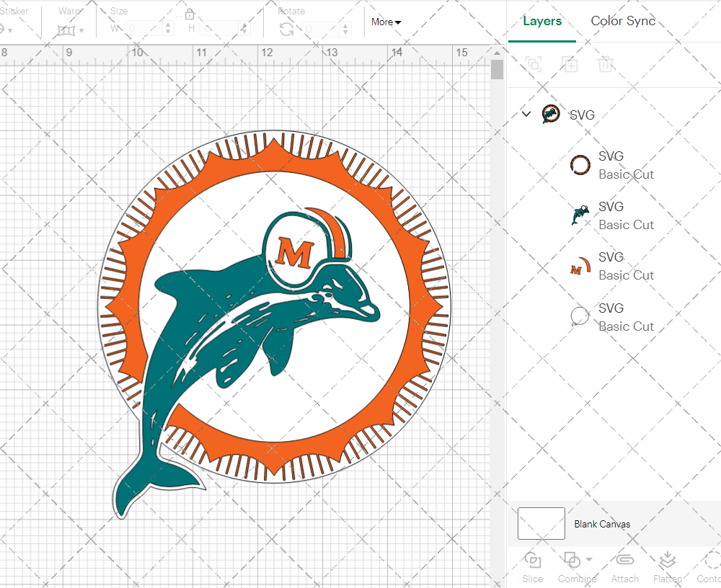Collapse the SVG group layer
This screenshot has height=588, width=721.
click(526, 114)
